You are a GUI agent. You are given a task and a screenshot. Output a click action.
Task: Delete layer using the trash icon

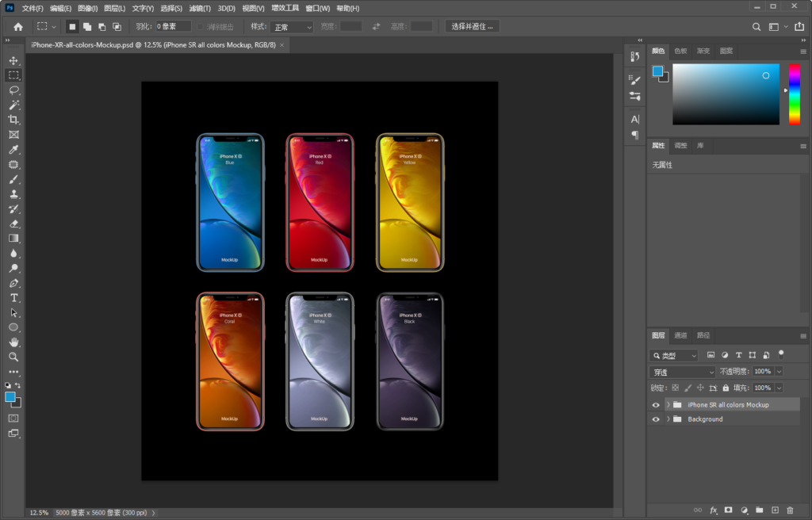coord(790,510)
